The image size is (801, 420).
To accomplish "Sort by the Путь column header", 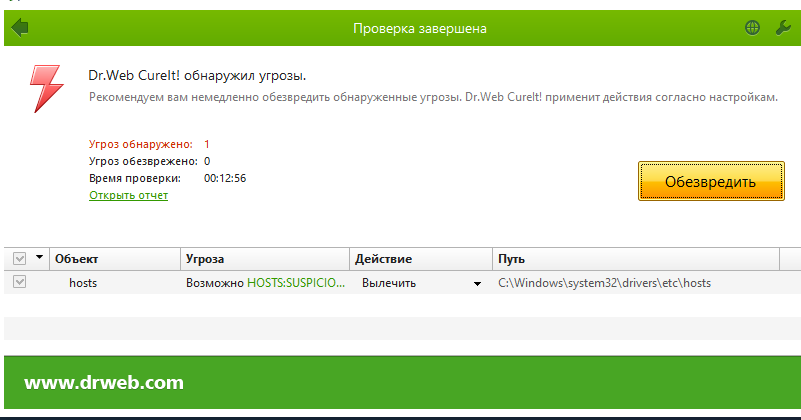I will (x=636, y=259).
